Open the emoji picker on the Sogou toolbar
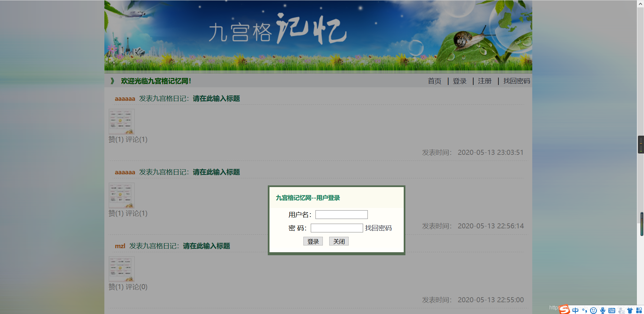This screenshot has width=644, height=314. (x=593, y=310)
